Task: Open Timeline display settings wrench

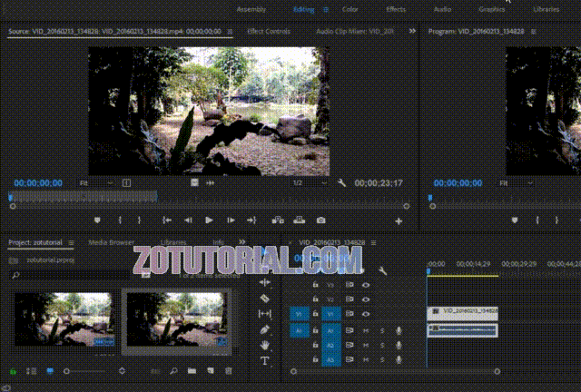Action: pos(383,270)
